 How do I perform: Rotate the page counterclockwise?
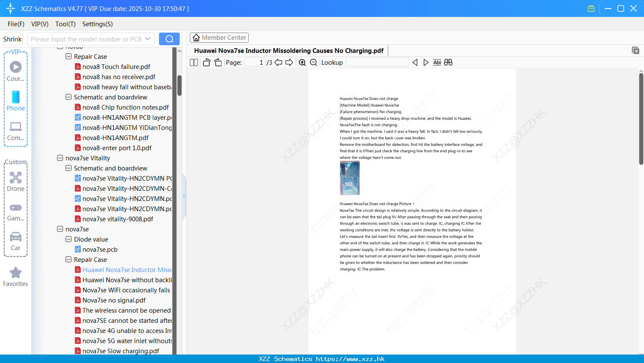pos(206,62)
